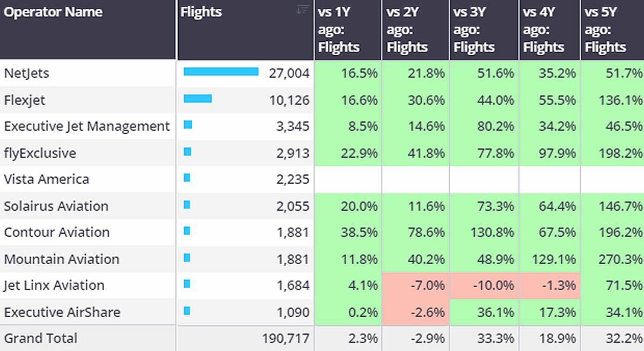Select Executive AirShare flight count 1,090
The height and width of the screenshot is (351, 644).
tap(292, 312)
